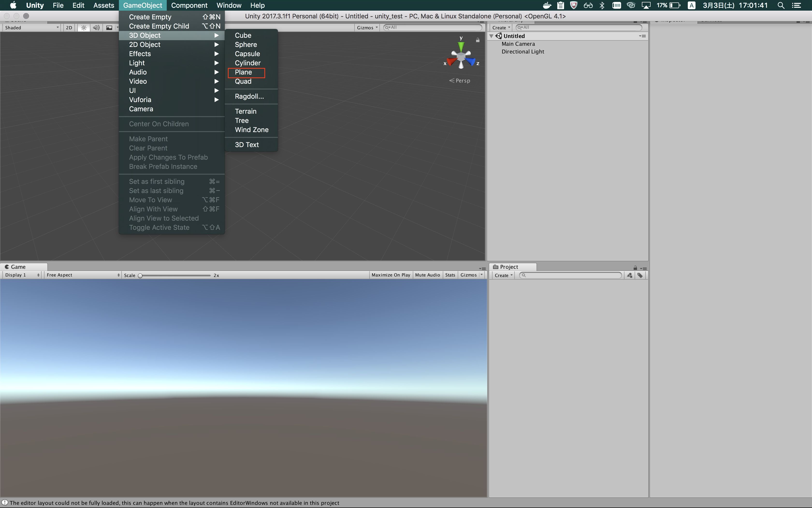Open scene Gizmos dropdown
Viewport: 812px width, 508px height.
click(x=367, y=28)
